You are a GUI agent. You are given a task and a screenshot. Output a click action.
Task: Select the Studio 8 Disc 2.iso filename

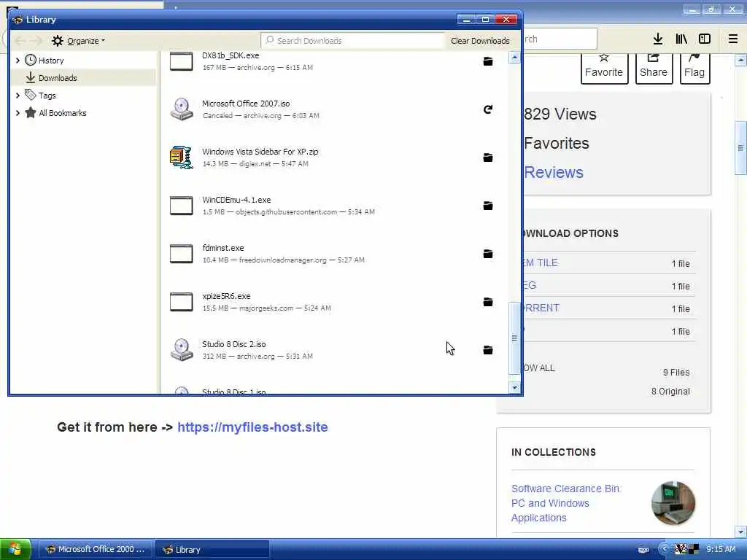tap(234, 344)
